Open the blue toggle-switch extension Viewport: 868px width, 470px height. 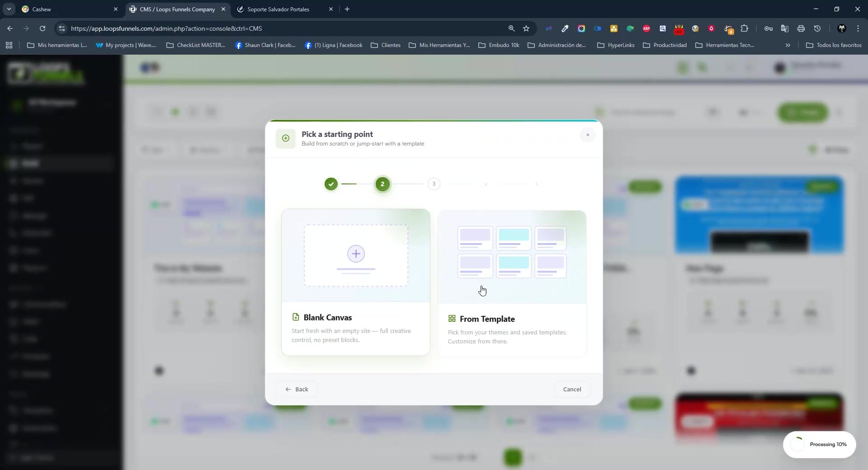598,28
